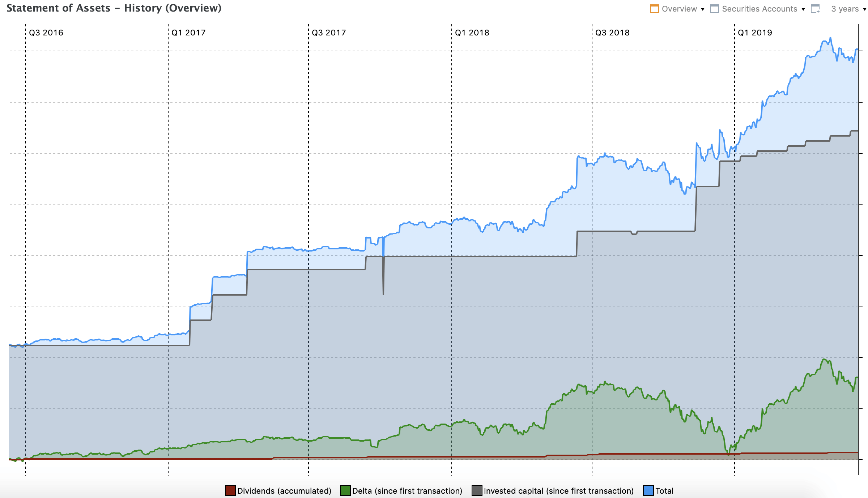Open the 3 years reporting period dropdown
The width and height of the screenshot is (868, 498).
pos(865,9)
